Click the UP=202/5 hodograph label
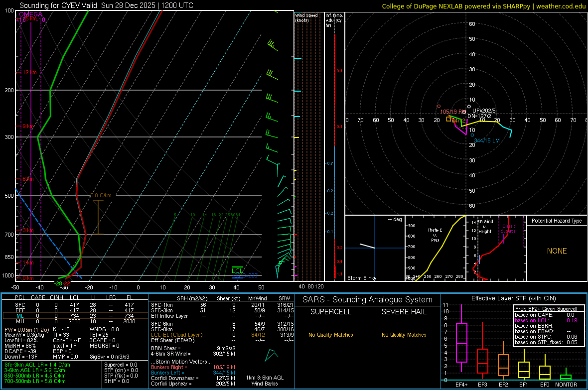Image resolution: width=588 pixels, height=390 pixels. tap(484, 111)
